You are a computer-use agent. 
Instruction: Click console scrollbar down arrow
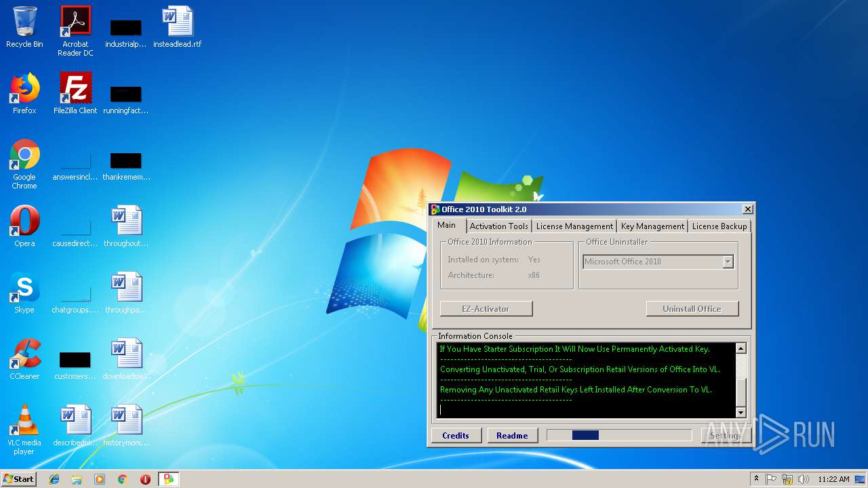pyautogui.click(x=741, y=412)
